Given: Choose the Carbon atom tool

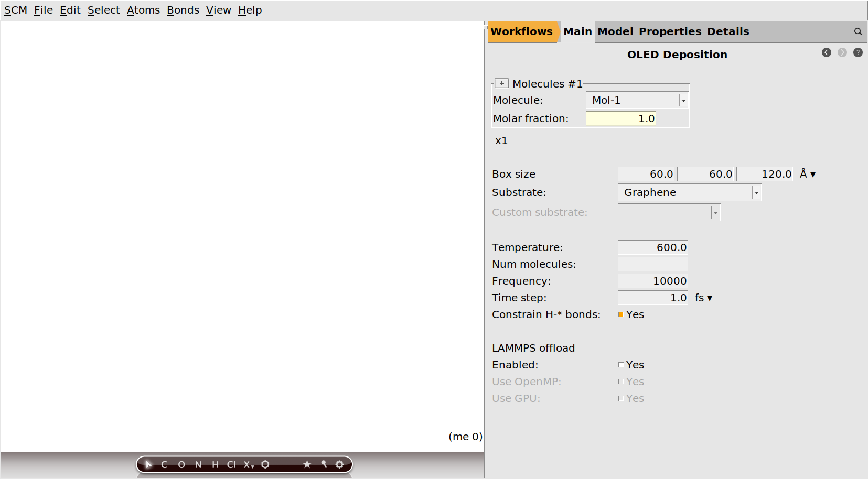Looking at the screenshot, I should [164, 464].
